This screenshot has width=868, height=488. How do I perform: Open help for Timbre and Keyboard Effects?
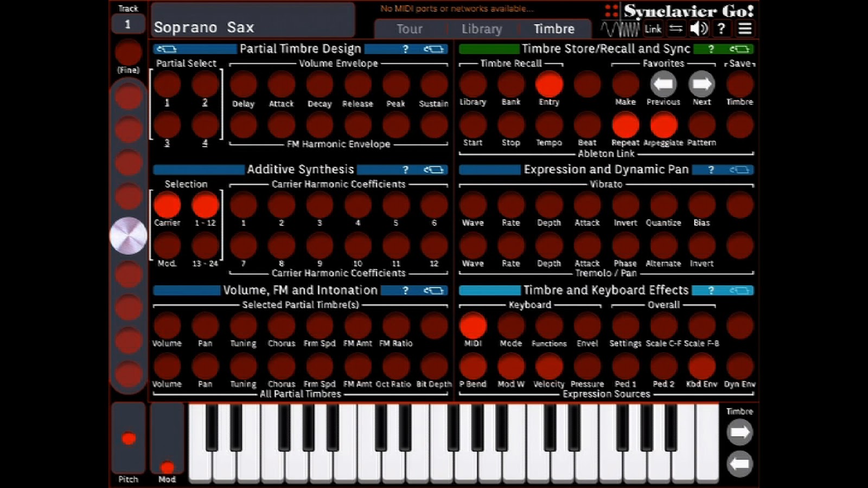pos(711,291)
